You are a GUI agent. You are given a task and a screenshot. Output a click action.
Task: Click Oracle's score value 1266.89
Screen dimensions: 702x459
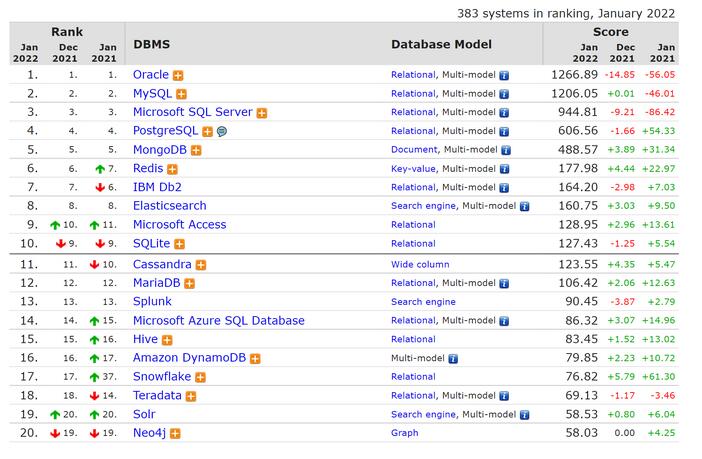click(574, 75)
